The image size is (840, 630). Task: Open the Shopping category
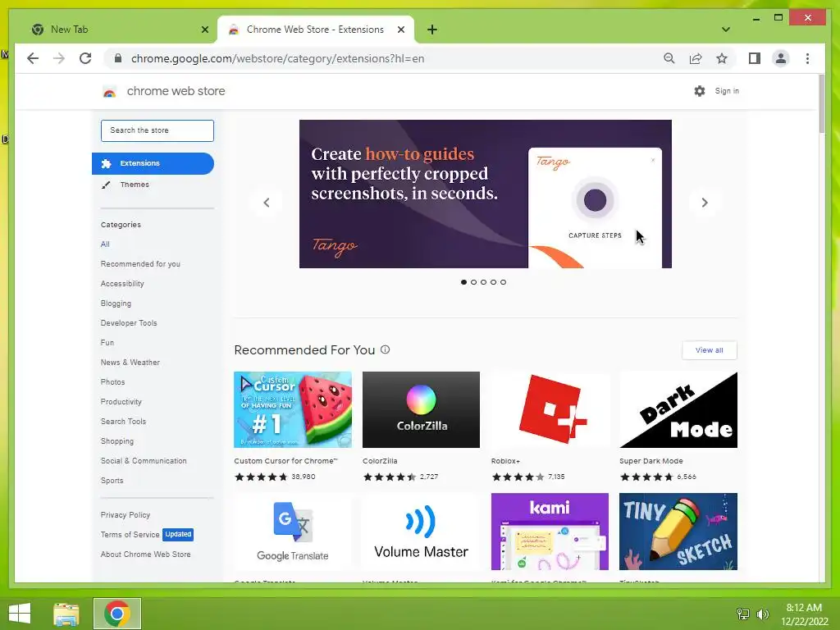(117, 441)
